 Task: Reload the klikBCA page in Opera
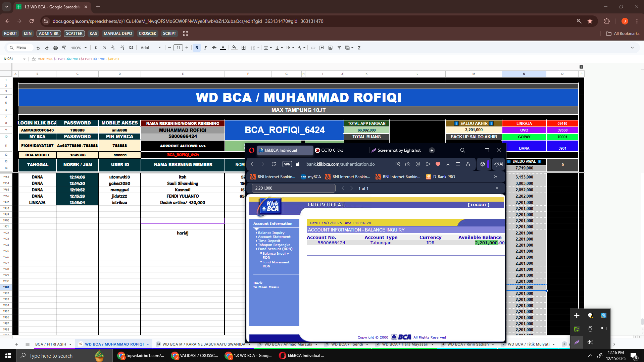click(274, 164)
